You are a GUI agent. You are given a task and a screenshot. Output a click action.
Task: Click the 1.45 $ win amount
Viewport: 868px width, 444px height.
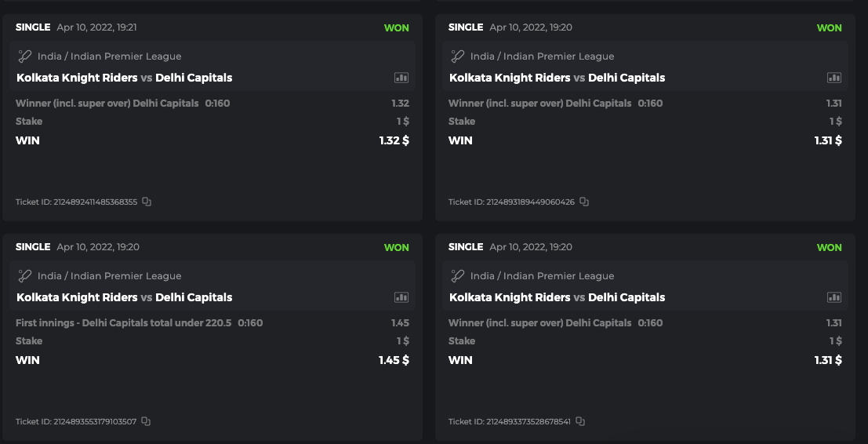pyautogui.click(x=394, y=360)
